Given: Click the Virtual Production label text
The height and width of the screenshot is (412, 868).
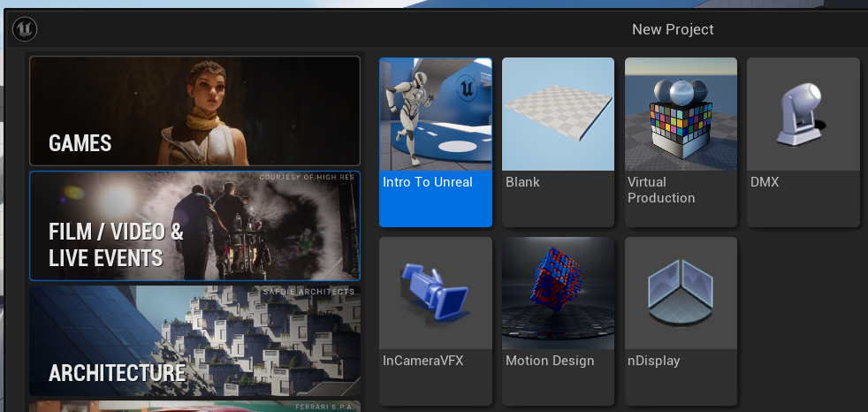Looking at the screenshot, I should tap(661, 190).
